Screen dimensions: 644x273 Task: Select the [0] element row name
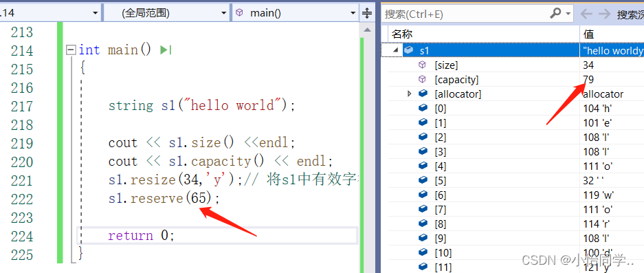pos(441,109)
